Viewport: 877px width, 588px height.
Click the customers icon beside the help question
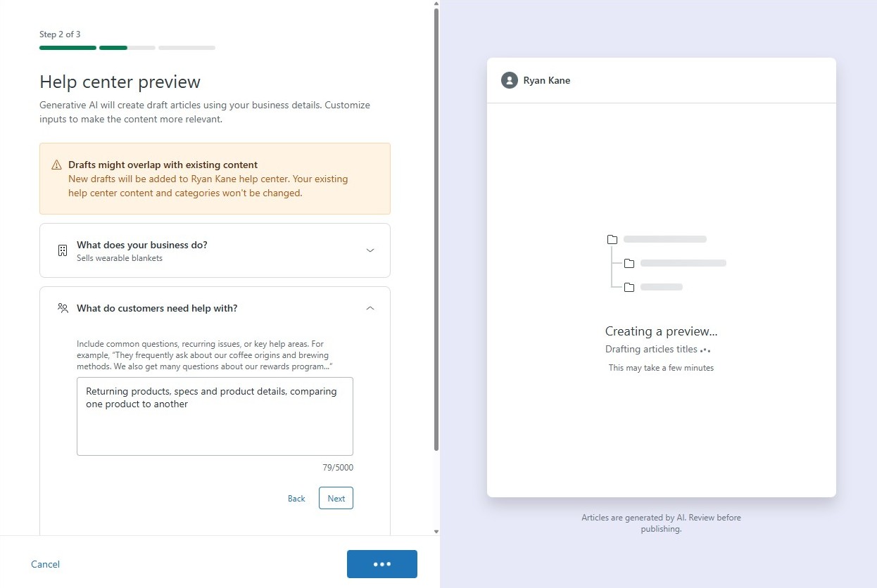[x=62, y=307]
